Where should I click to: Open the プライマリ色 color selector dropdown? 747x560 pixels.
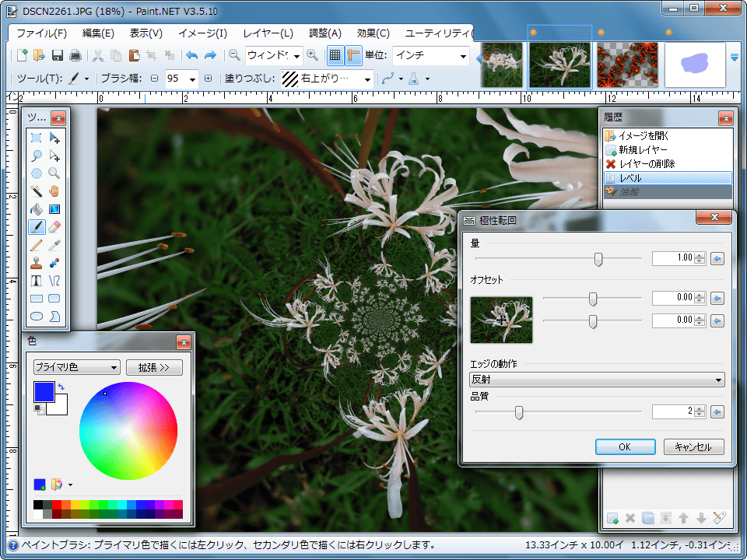tap(76, 367)
